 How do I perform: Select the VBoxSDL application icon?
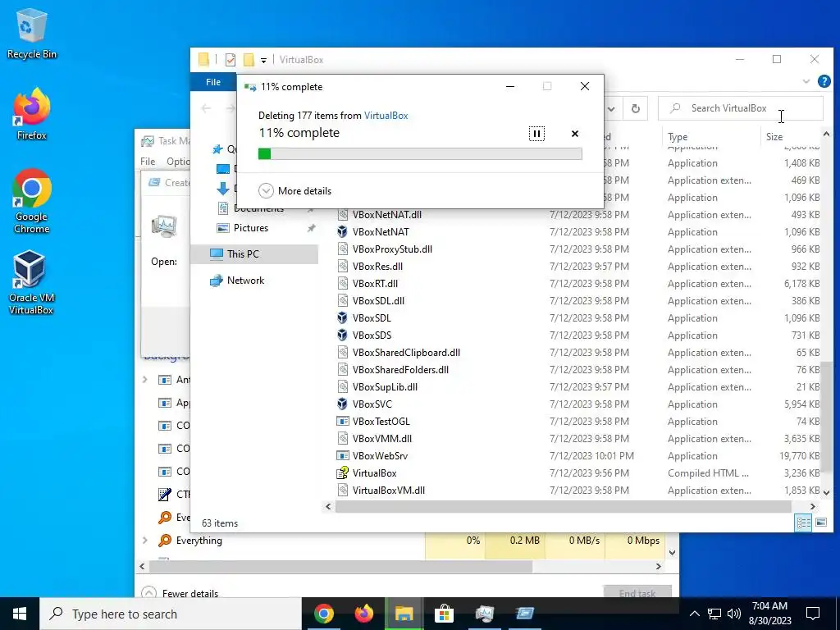[342, 318]
